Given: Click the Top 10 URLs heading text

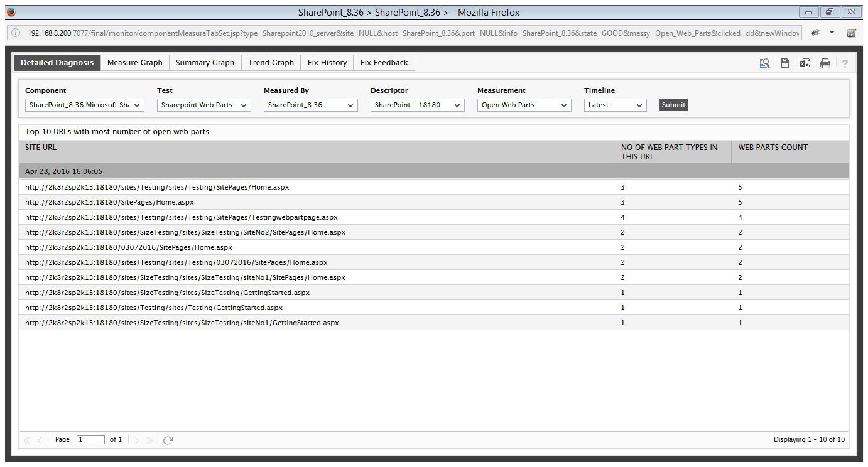Looking at the screenshot, I should pos(117,132).
